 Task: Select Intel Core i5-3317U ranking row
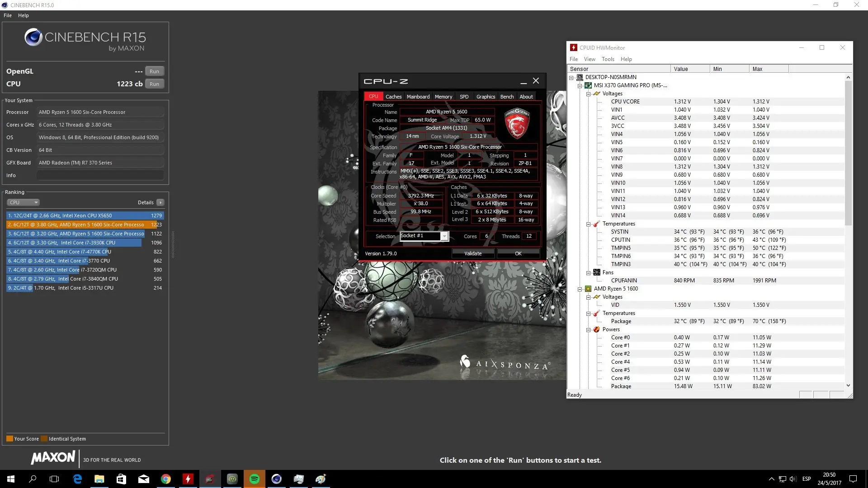click(85, 288)
